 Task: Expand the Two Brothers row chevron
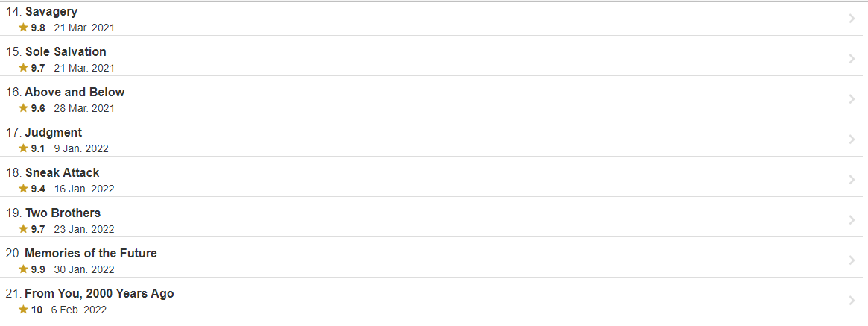coord(852,220)
